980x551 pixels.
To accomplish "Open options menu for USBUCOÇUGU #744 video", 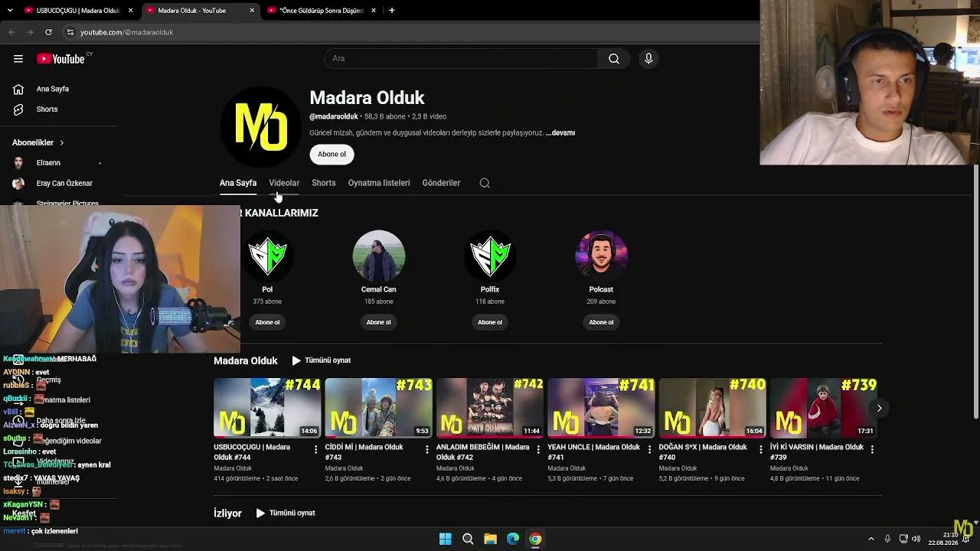I will [316, 450].
